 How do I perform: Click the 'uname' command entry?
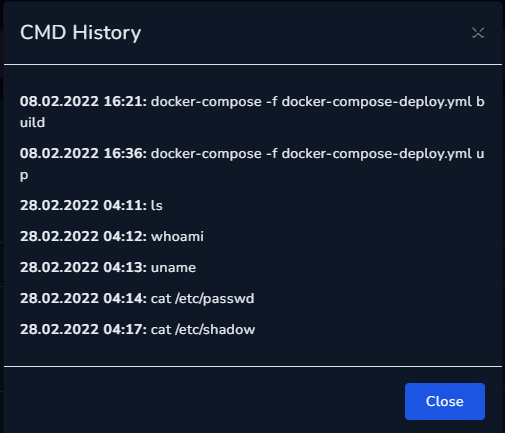pyautogui.click(x=173, y=267)
